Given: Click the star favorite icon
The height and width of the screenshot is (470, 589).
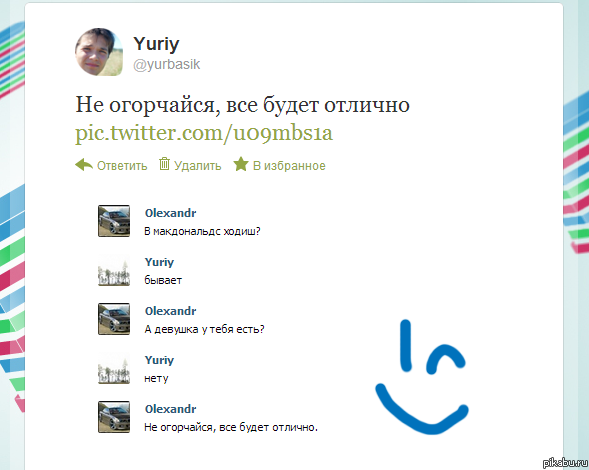Looking at the screenshot, I should [x=241, y=164].
